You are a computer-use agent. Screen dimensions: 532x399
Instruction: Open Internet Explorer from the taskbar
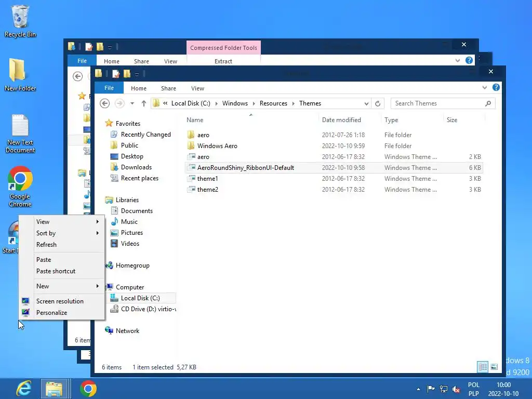tap(24, 389)
